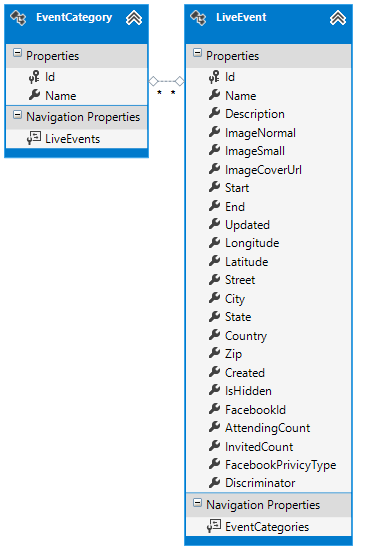Click the EventCategory entity icon in header
366x551 pixels.
(18, 18)
